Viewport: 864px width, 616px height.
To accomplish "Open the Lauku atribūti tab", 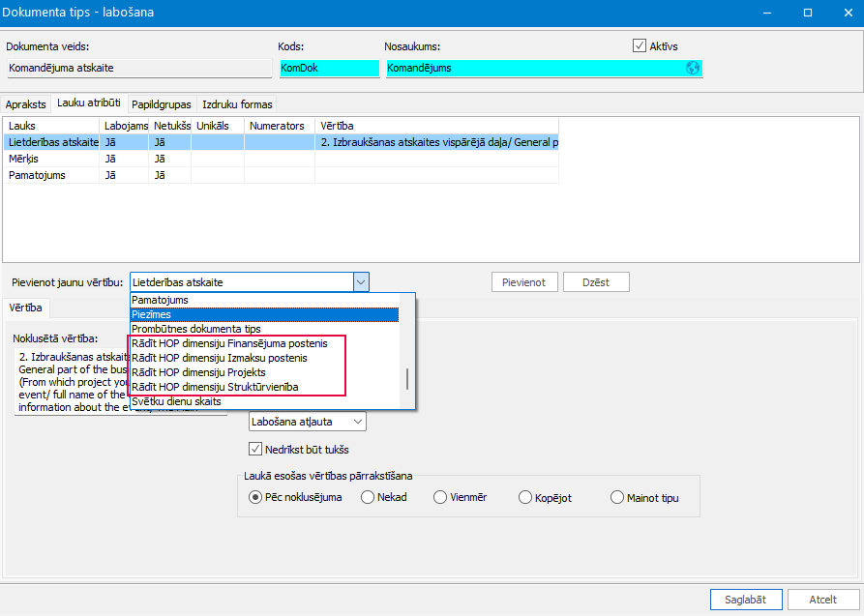I will tap(89, 103).
